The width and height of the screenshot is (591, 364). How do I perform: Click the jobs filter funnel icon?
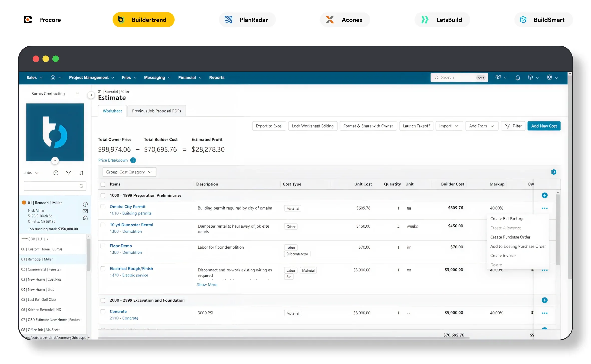tap(68, 173)
